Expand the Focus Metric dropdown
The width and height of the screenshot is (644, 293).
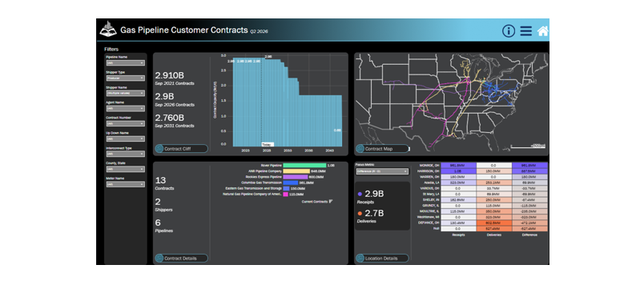click(382, 171)
